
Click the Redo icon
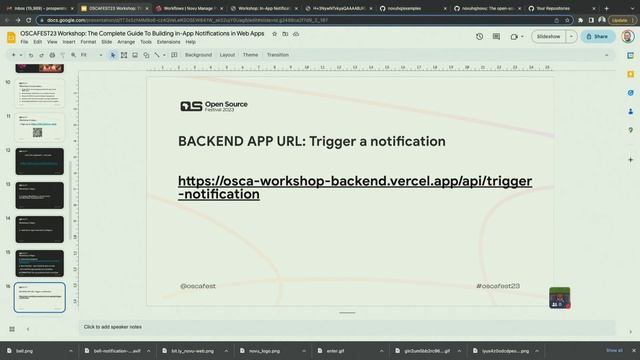pos(41,55)
